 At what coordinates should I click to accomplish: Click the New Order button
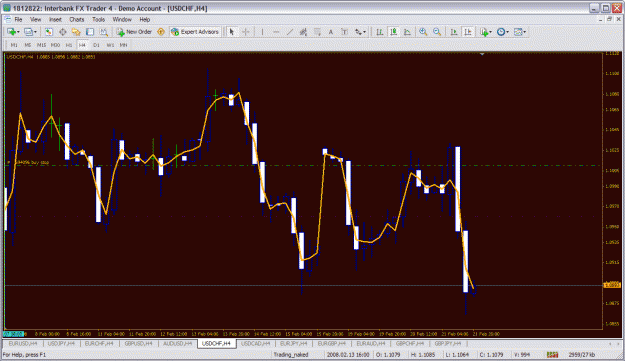(x=134, y=32)
